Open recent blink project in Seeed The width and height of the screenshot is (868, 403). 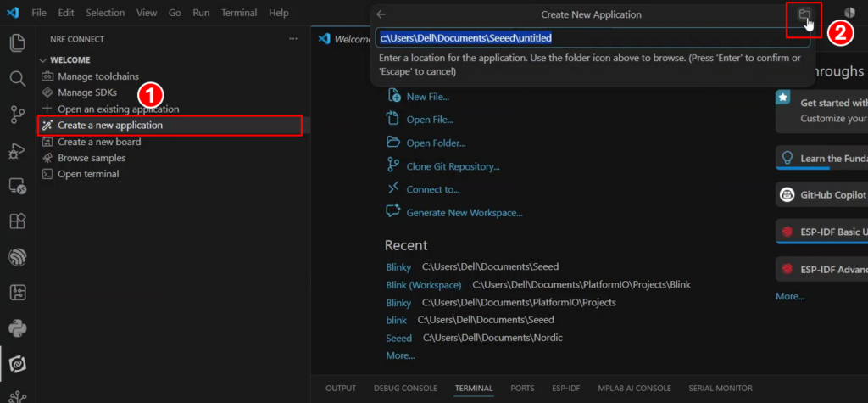point(397,321)
